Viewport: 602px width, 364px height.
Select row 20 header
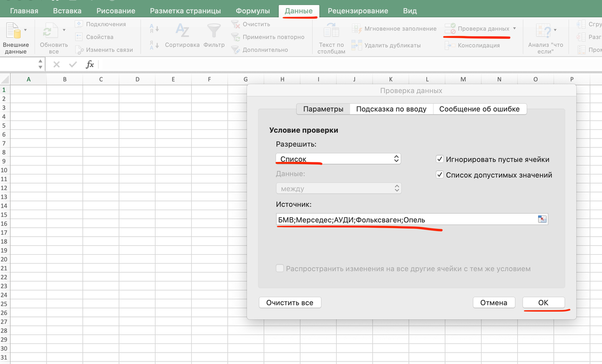pyautogui.click(x=4, y=259)
